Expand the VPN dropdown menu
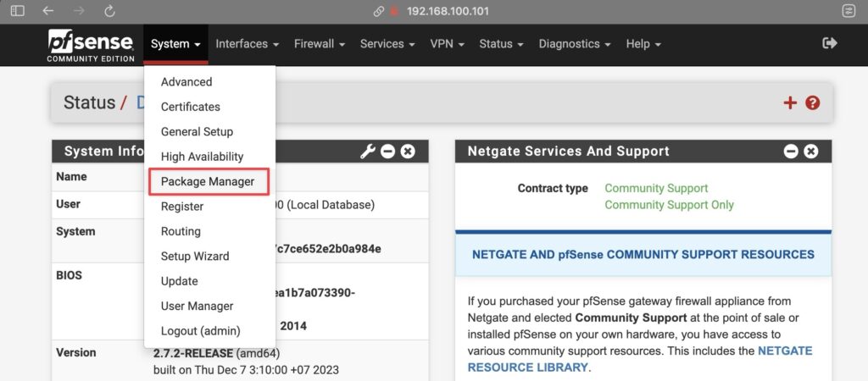Image resolution: width=868 pixels, height=381 pixels. pos(448,44)
